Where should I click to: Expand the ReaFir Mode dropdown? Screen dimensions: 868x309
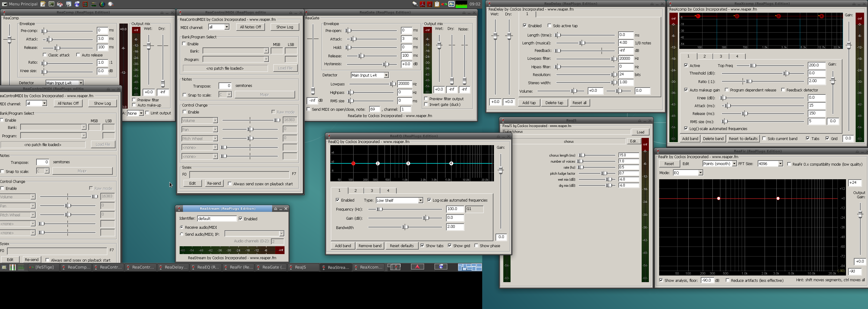(688, 173)
